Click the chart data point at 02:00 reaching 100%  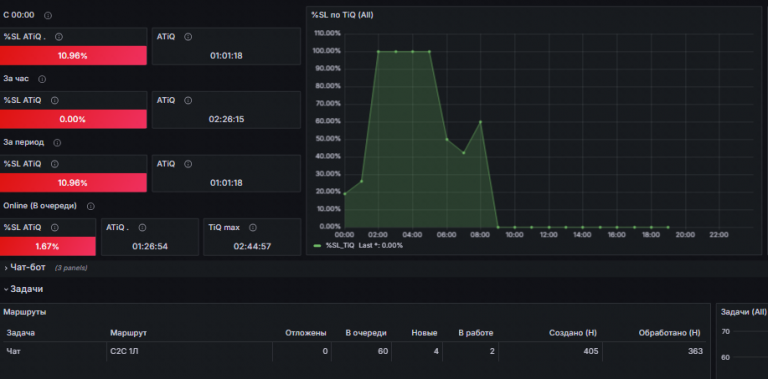click(379, 51)
